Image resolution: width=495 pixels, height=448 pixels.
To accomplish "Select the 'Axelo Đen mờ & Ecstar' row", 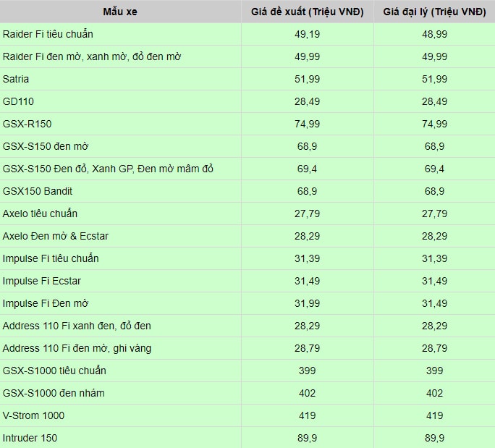I will (55, 236).
